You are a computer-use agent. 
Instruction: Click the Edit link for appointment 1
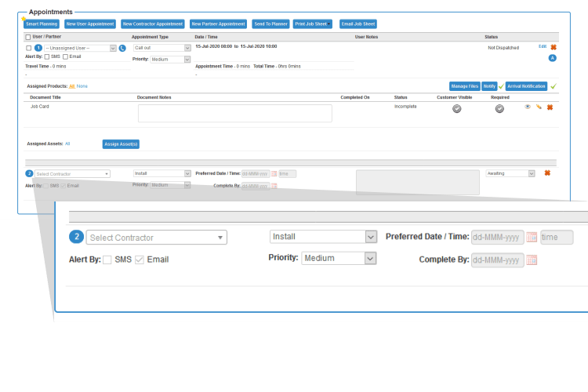point(542,47)
